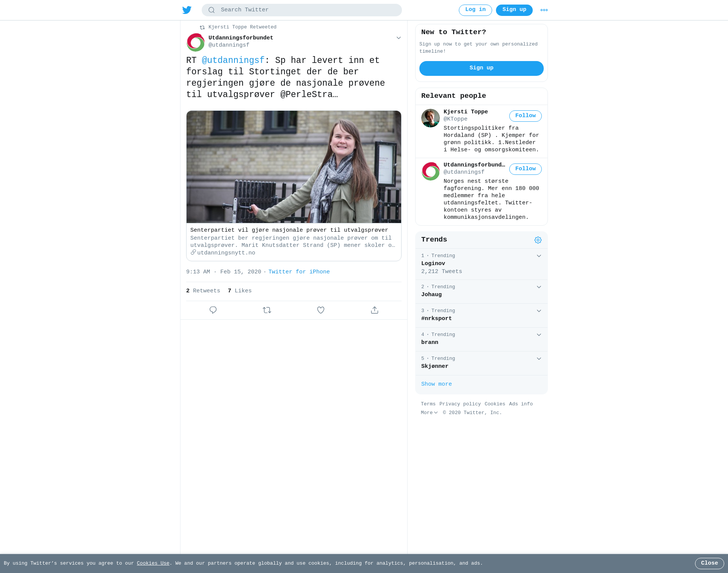Open the Johaug trend options chevron
Viewport: 728px width, 573px height.
click(x=539, y=287)
